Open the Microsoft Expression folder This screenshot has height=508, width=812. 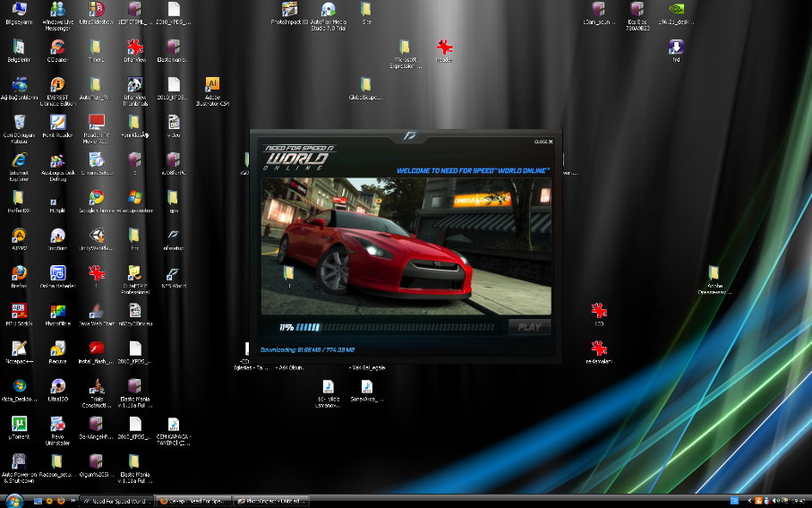point(405,54)
